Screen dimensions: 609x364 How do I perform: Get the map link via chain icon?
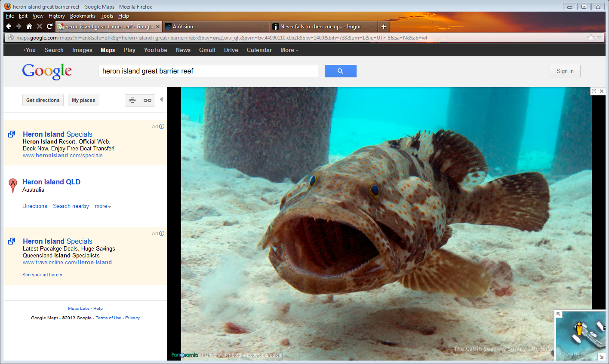[148, 100]
